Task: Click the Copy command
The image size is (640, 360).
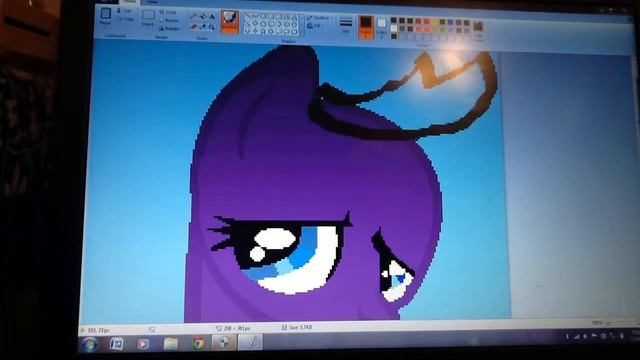Action: (125, 19)
